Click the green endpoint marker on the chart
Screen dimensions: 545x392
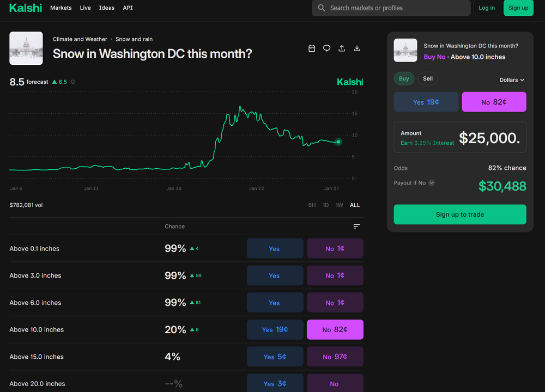point(338,142)
